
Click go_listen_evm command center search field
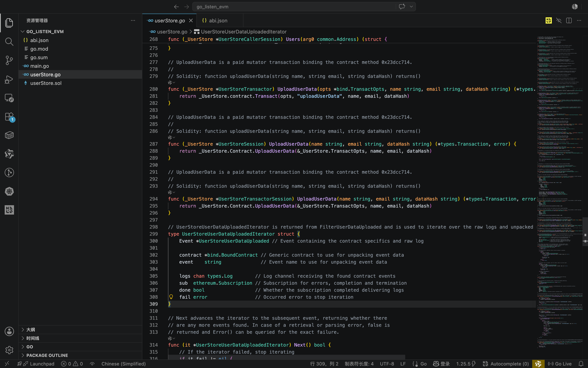294,7
